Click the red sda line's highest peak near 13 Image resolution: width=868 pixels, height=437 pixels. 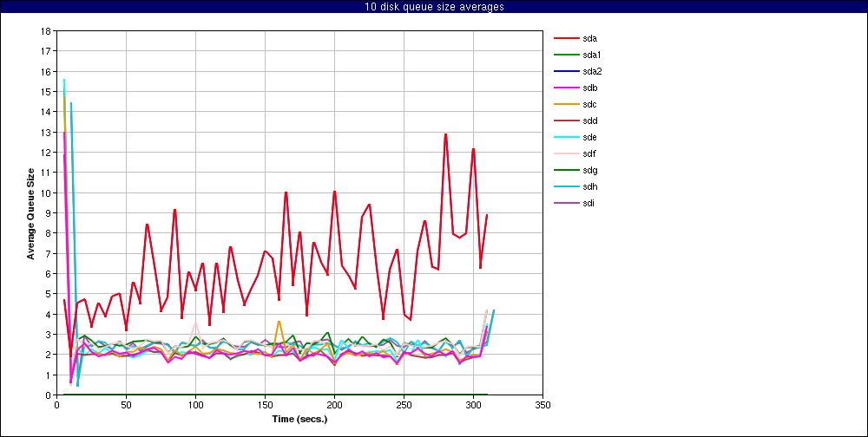click(x=445, y=134)
